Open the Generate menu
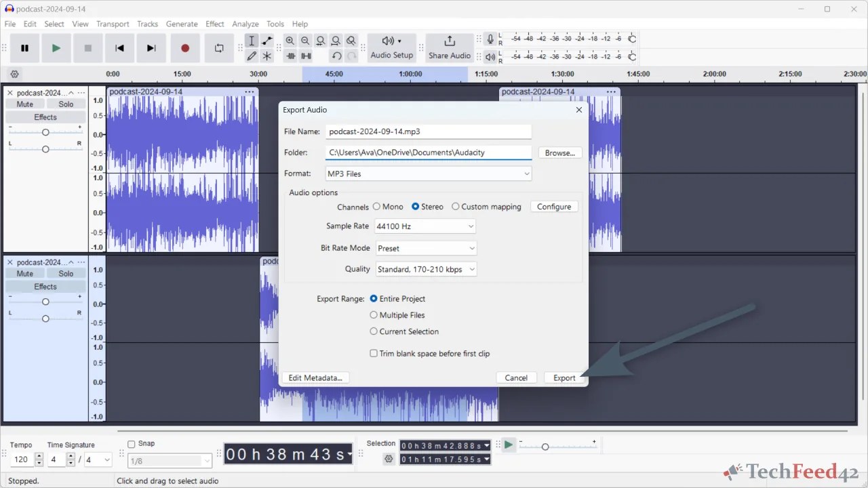Screen dimensions: 868x488 [x=182, y=24]
